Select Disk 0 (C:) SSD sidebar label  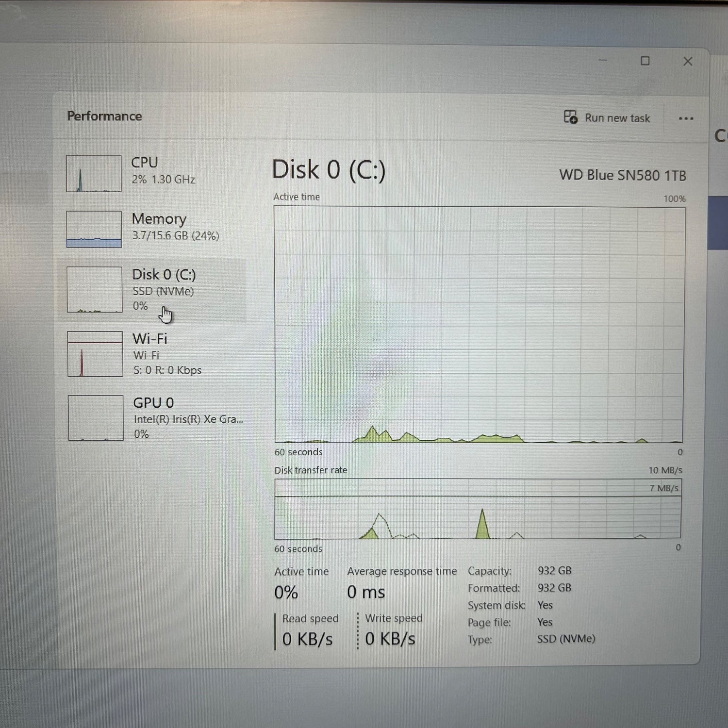(x=164, y=275)
